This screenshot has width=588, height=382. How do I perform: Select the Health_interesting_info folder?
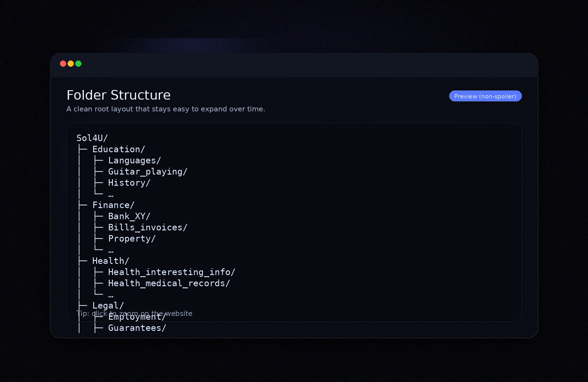point(172,272)
